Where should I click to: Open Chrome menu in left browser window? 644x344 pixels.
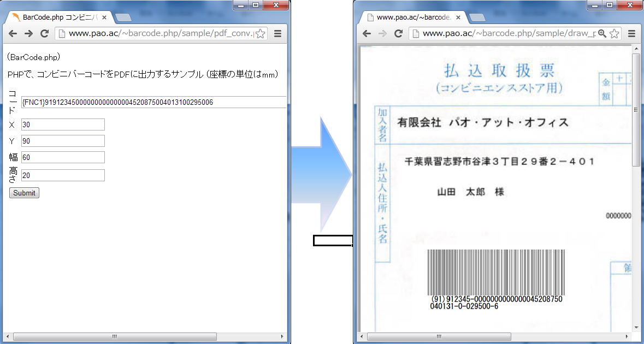click(277, 34)
